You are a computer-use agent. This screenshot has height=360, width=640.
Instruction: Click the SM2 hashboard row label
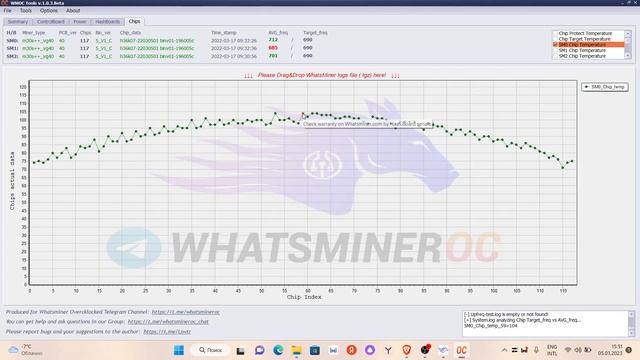(x=12, y=56)
